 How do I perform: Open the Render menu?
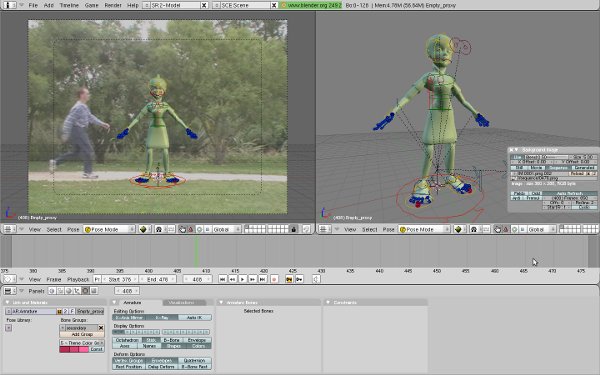[x=113, y=5]
